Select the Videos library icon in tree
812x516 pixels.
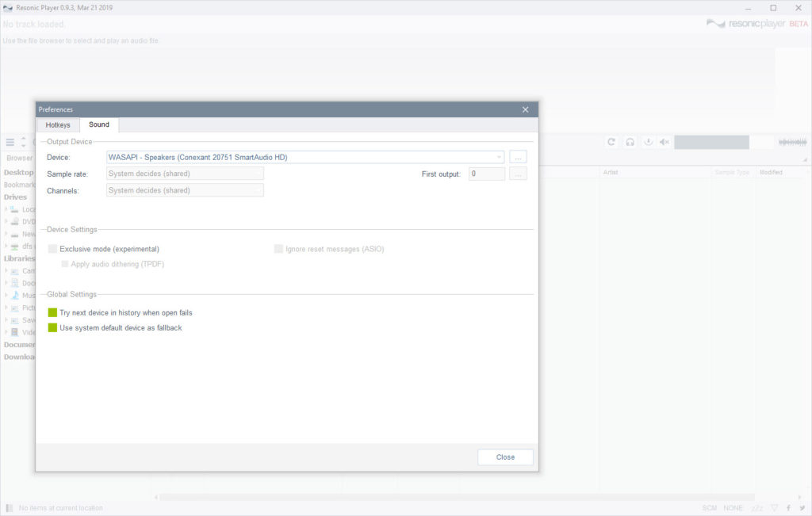click(14, 332)
